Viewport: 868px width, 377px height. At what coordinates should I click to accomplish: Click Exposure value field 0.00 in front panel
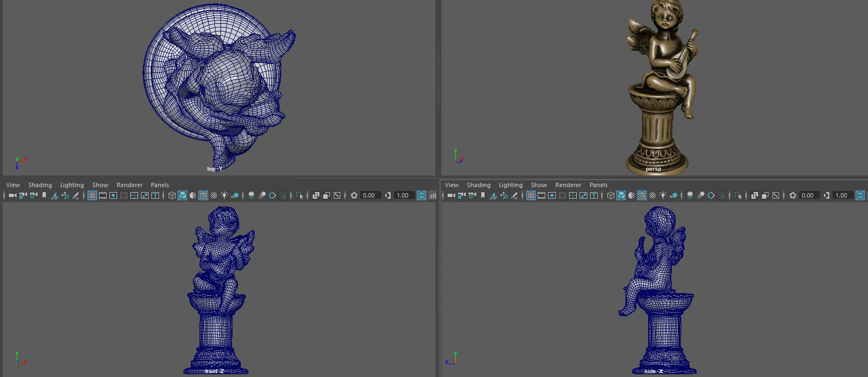coord(370,195)
